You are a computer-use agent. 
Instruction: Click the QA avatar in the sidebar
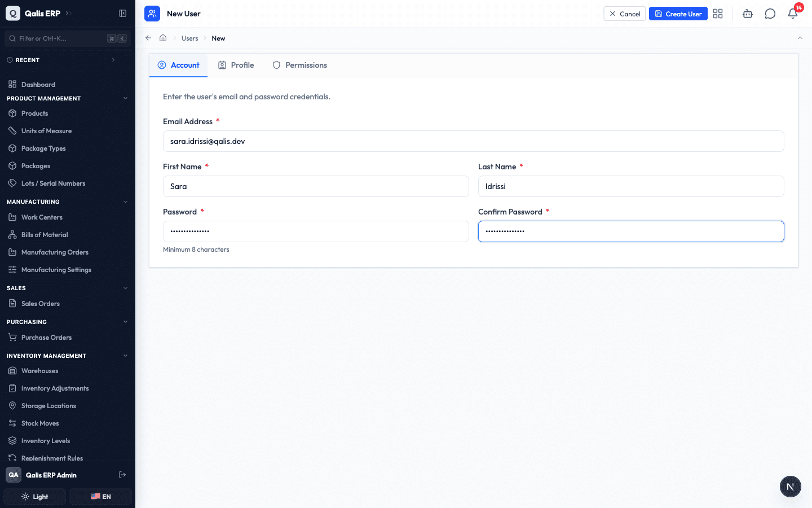[x=14, y=475]
